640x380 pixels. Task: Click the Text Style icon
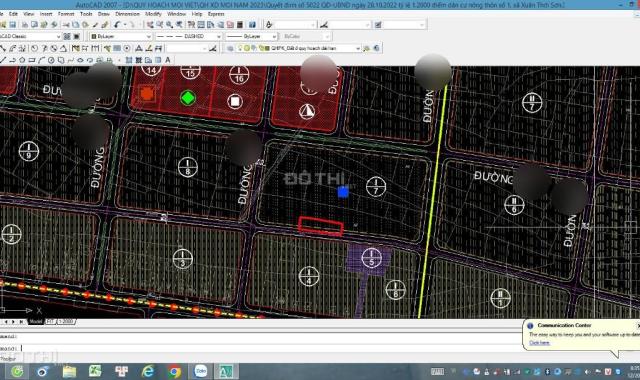coord(269,25)
